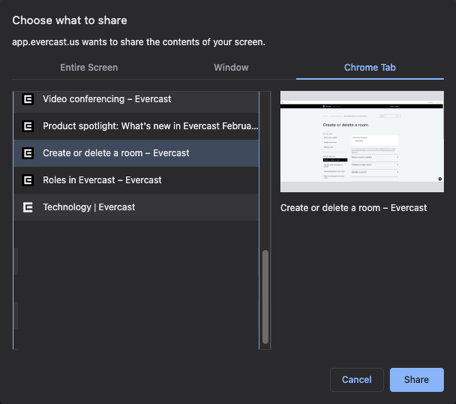Click preview caption 'Create or delete a room – Evercast'
The height and width of the screenshot is (404, 456).
point(353,208)
